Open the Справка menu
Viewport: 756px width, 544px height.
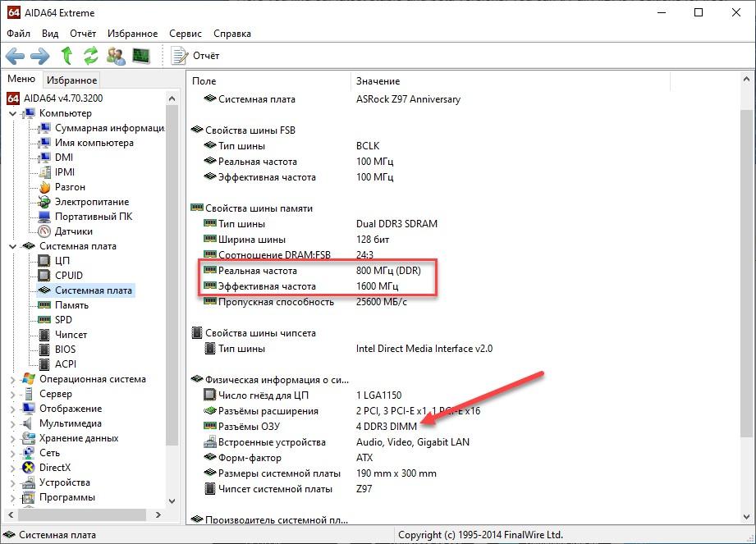coord(232,34)
